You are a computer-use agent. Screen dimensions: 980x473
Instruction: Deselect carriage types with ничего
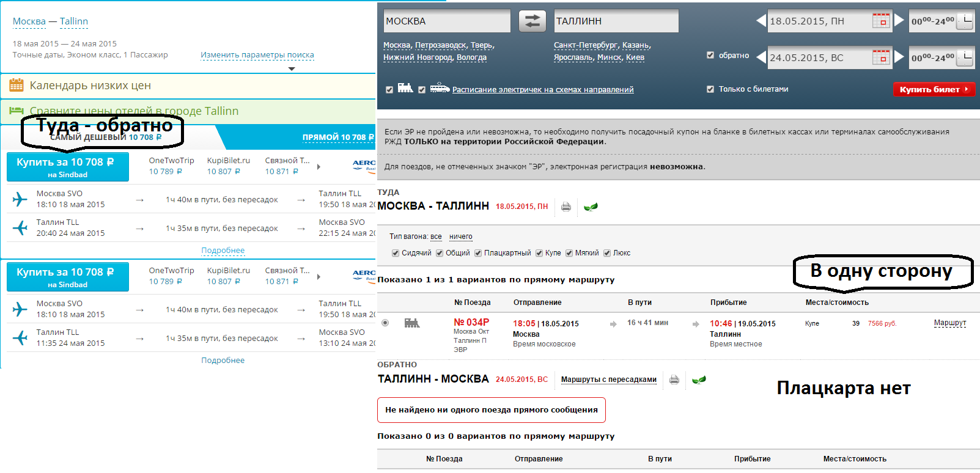coord(461,237)
